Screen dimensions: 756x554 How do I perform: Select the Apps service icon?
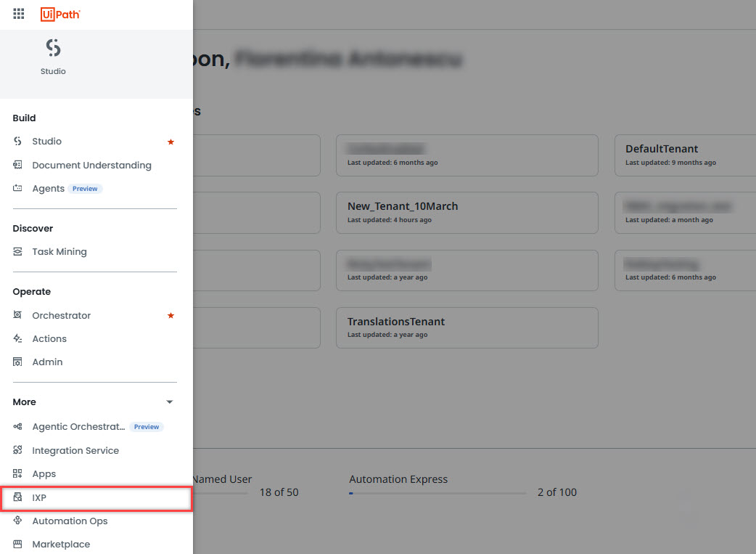point(17,473)
